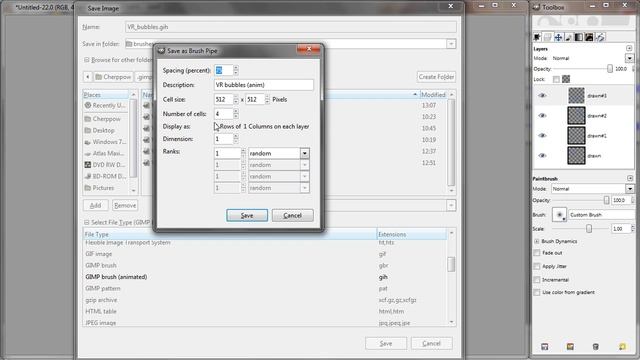Click Create Folder button
640x360 pixels.
(x=436, y=77)
